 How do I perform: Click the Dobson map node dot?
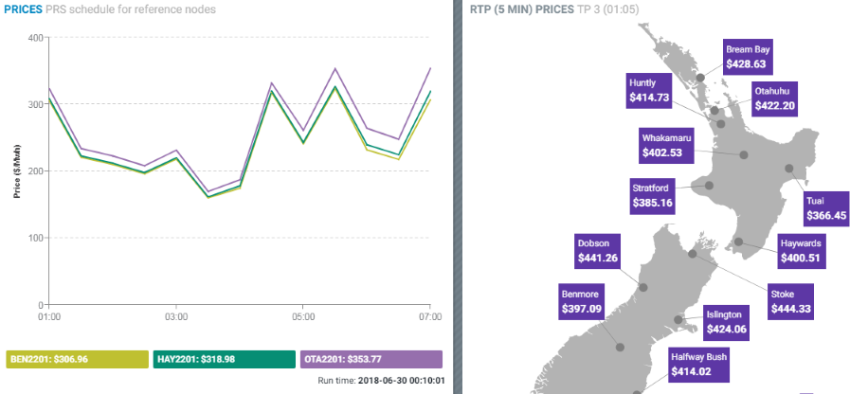point(643,287)
